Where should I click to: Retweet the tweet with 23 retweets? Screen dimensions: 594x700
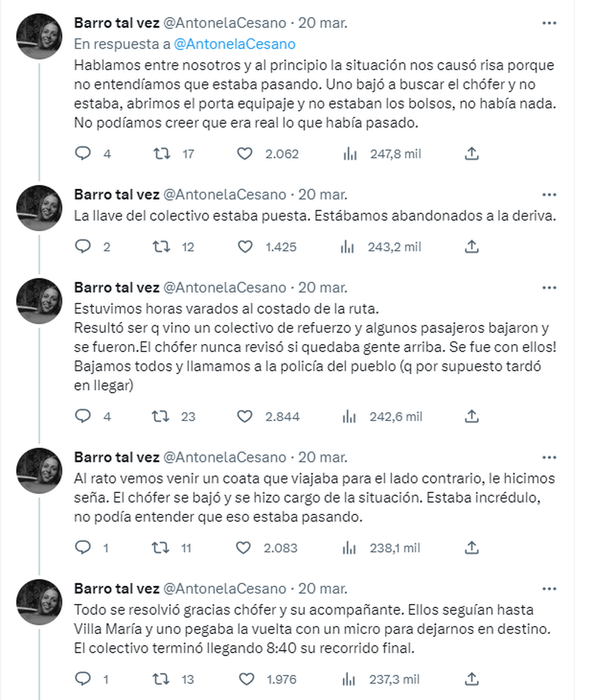[x=160, y=417]
